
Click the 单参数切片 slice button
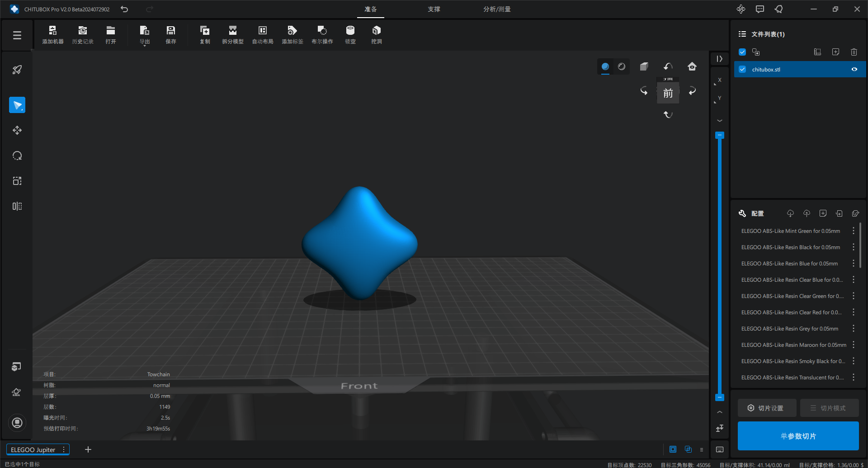click(798, 436)
